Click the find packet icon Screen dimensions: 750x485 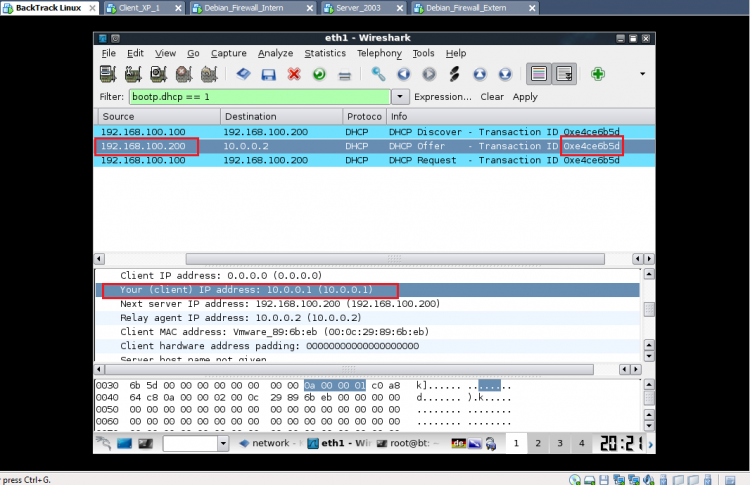pos(378,74)
